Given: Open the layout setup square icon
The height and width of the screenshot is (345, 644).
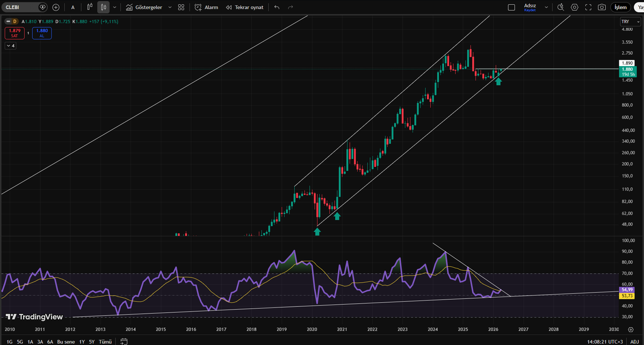Looking at the screenshot, I should 511,8.
